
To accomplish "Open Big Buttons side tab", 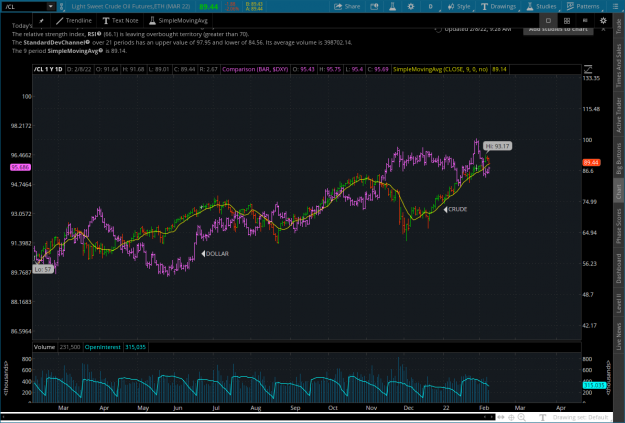I will (619, 158).
